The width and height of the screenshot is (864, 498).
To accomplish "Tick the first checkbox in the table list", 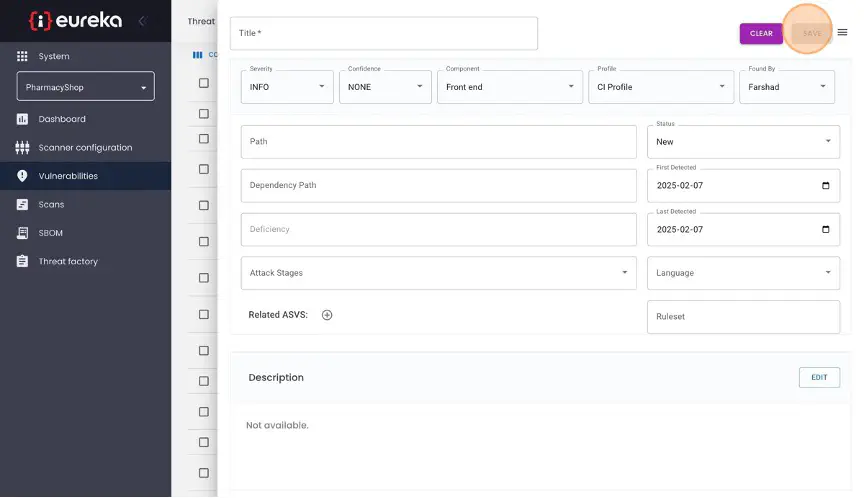I will 204,83.
